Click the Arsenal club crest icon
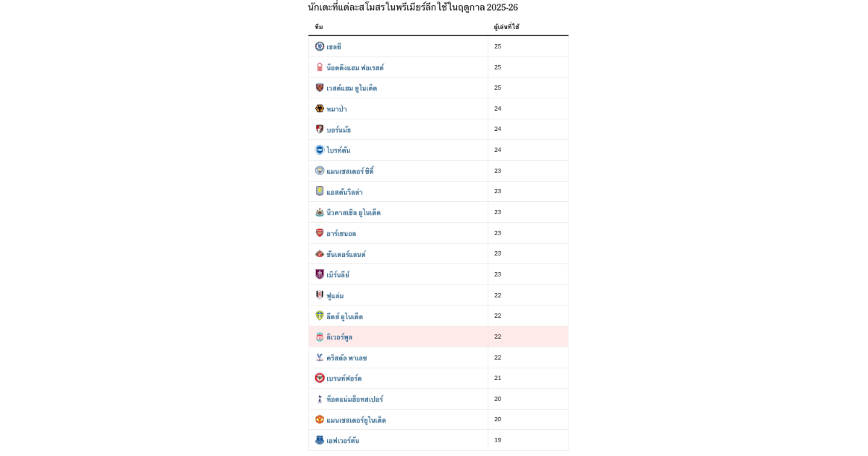 point(320,233)
